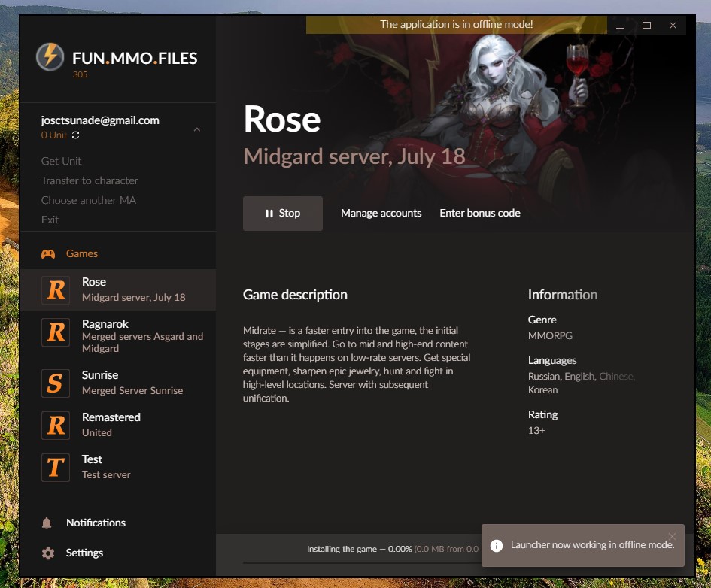Screen dimensions: 711x588
Task: Select the Remastered server icon
Action: (56, 425)
